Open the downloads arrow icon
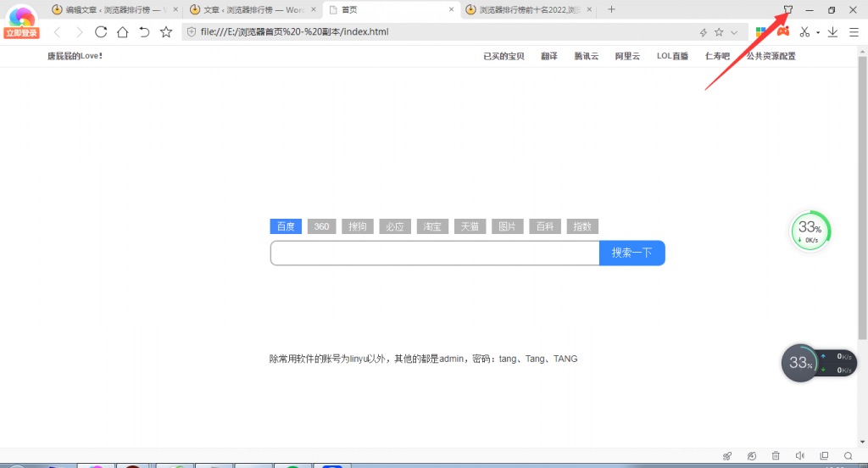 coord(832,32)
